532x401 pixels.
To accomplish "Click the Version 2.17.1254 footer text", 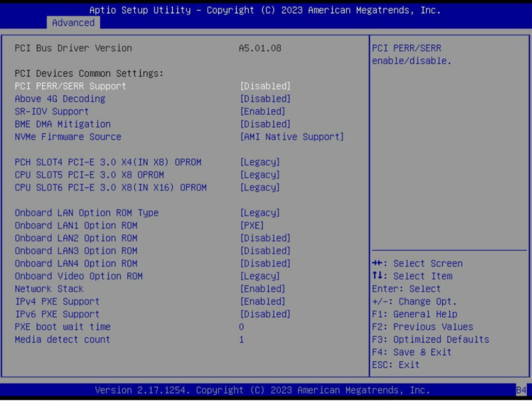I will point(262,390).
